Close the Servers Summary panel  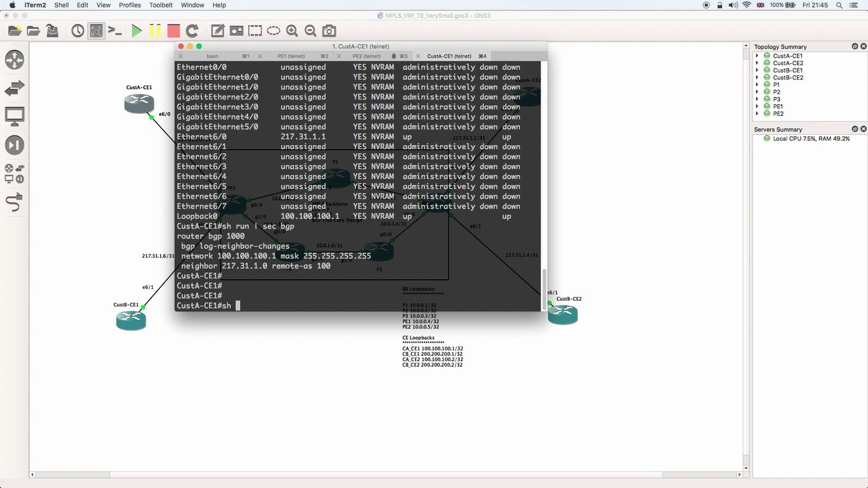tap(863, 129)
